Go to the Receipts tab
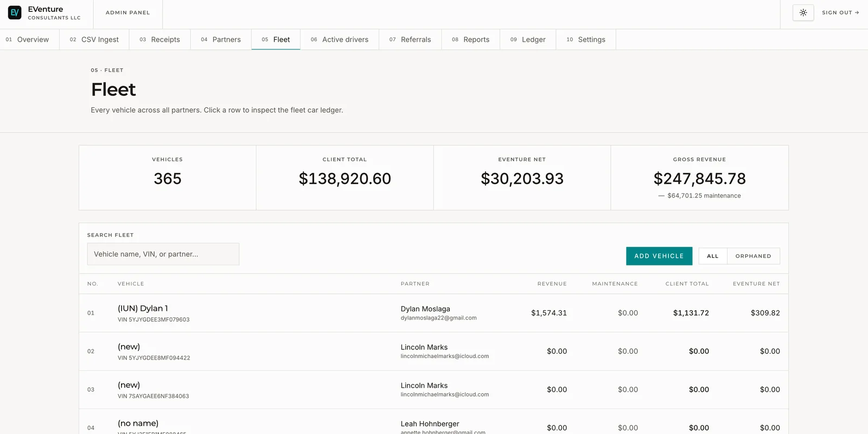Image resolution: width=868 pixels, height=434 pixels. point(160,40)
